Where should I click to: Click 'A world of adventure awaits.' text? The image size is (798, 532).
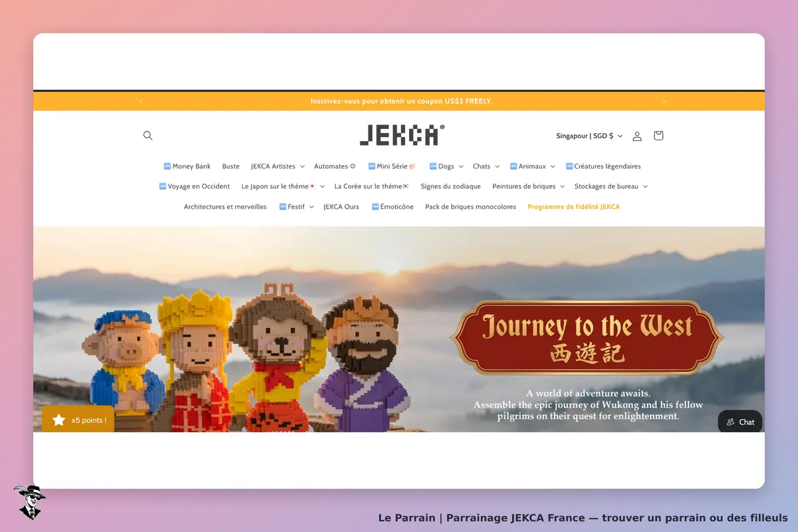tap(589, 393)
